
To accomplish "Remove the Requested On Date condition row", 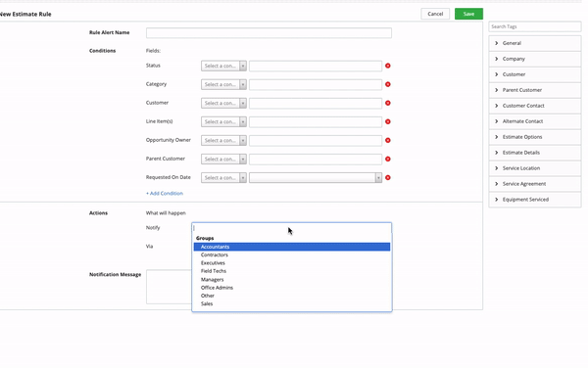I will tap(388, 178).
